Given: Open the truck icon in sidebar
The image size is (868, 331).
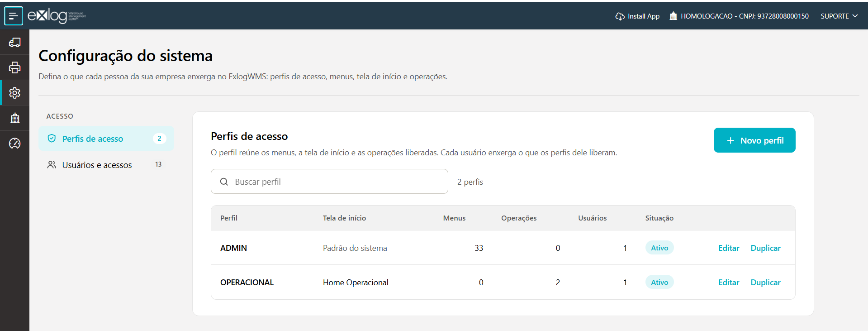Looking at the screenshot, I should point(14,42).
